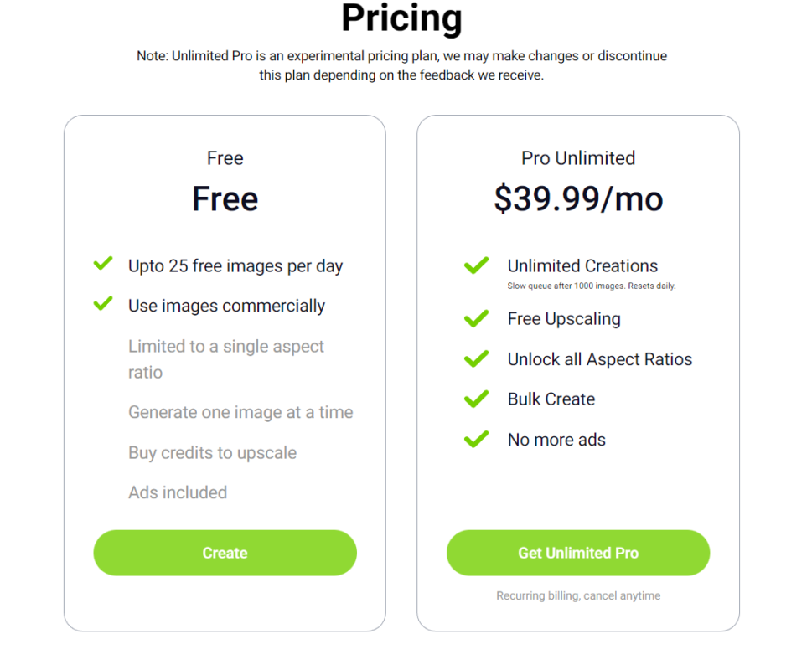Image resolution: width=812 pixels, height=670 pixels.
Task: Click the Buy credits to upscale text
Action: pyautogui.click(x=212, y=452)
